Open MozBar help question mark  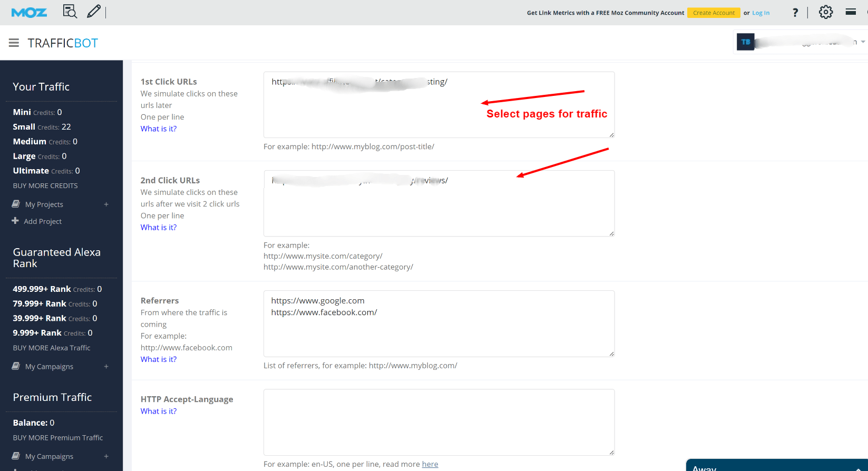click(x=795, y=13)
